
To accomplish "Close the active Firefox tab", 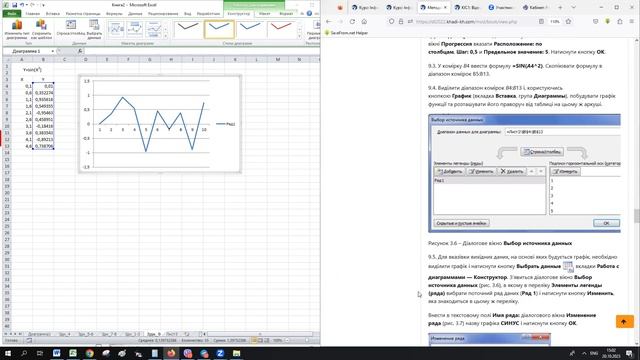I will (445, 7).
